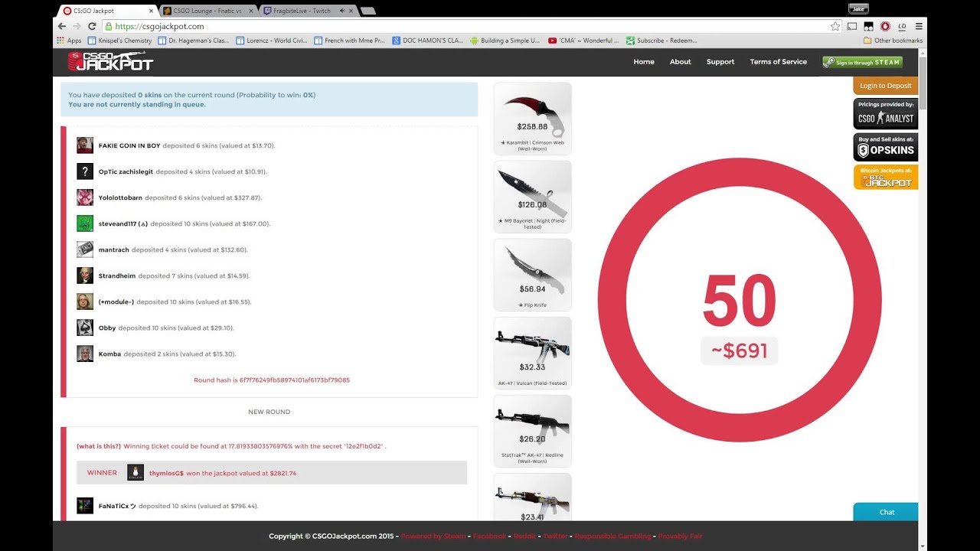Select the AK-47 Vulcan skin card
Screen dimensions: 980x551
pos(533,353)
